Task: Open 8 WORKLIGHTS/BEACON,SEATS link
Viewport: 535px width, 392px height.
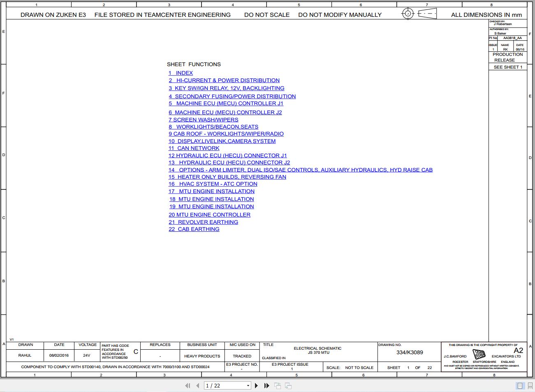Action: point(213,127)
